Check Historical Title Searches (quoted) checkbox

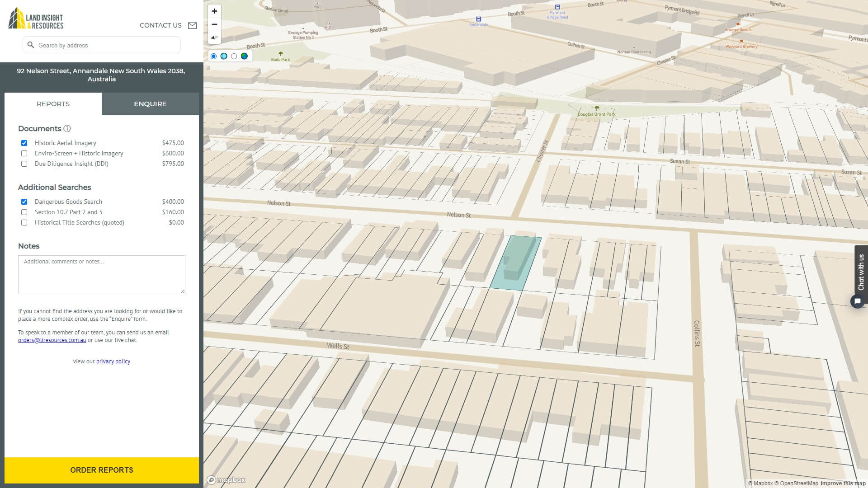24,222
